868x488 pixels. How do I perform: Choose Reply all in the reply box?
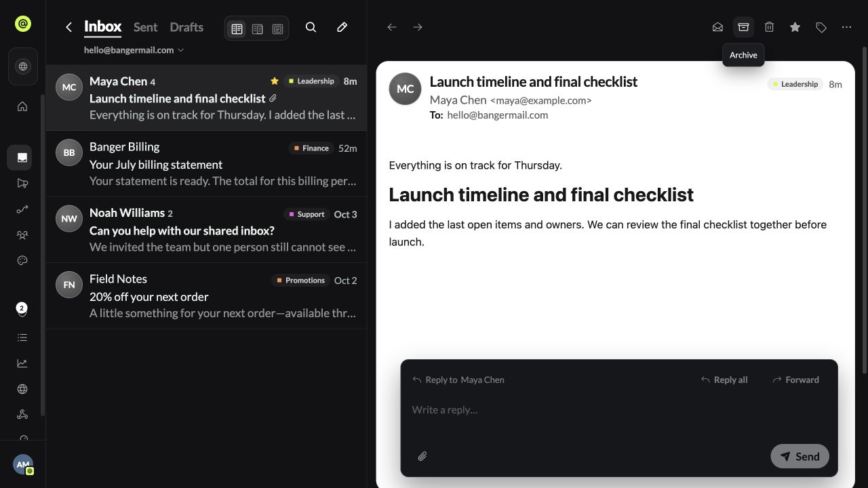(x=724, y=380)
